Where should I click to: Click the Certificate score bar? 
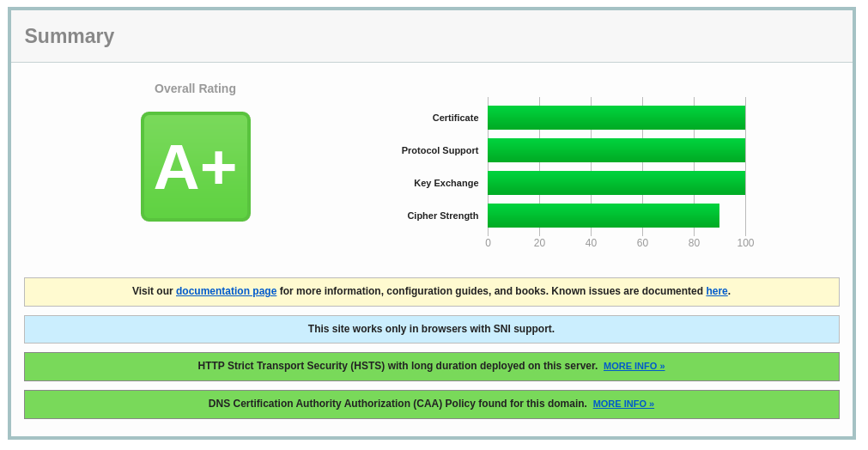click(x=616, y=118)
